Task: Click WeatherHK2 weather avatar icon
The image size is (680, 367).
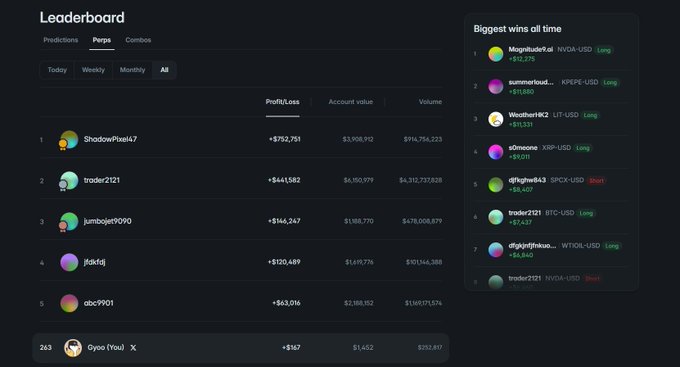Action: click(x=496, y=119)
